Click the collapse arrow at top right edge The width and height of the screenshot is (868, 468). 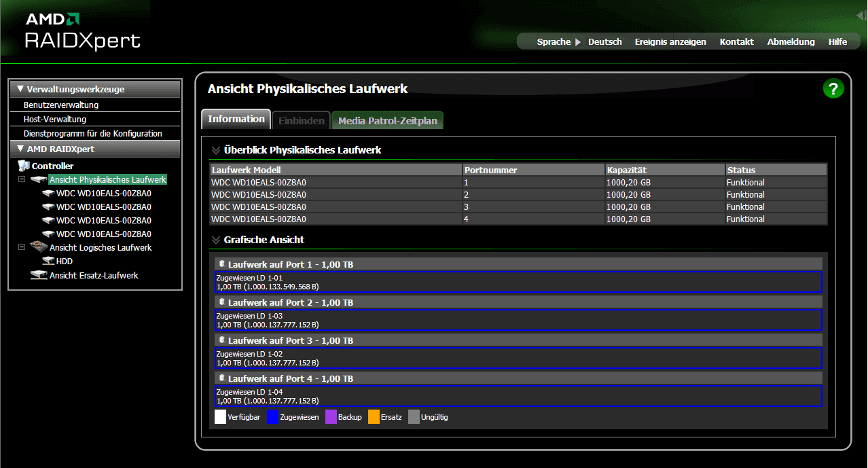[861, 16]
